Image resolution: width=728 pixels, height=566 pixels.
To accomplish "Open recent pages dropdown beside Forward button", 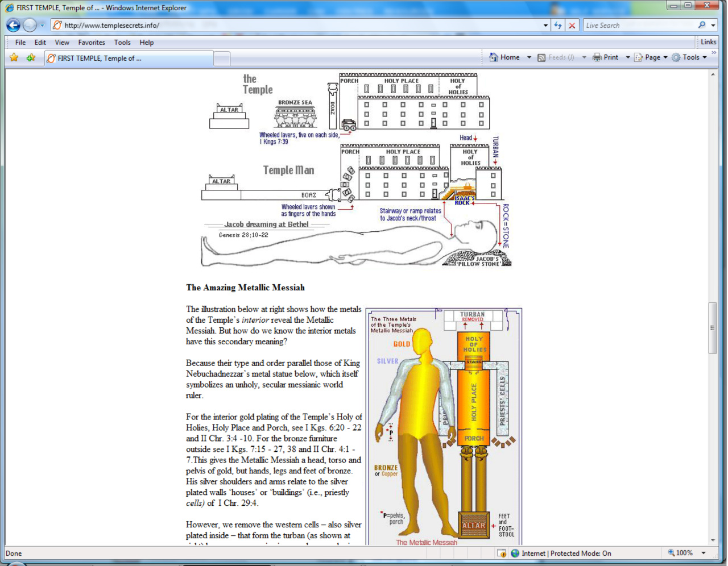I will click(x=42, y=26).
